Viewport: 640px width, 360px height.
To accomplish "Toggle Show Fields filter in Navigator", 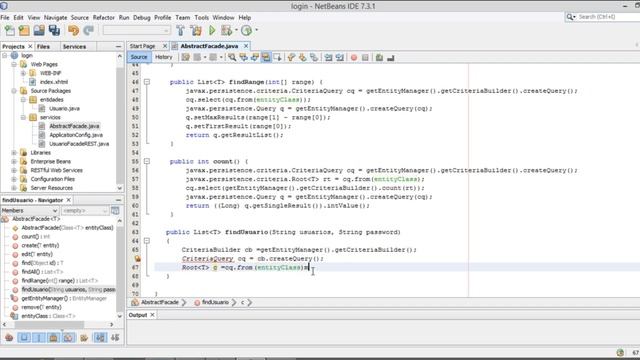I will 24,338.
